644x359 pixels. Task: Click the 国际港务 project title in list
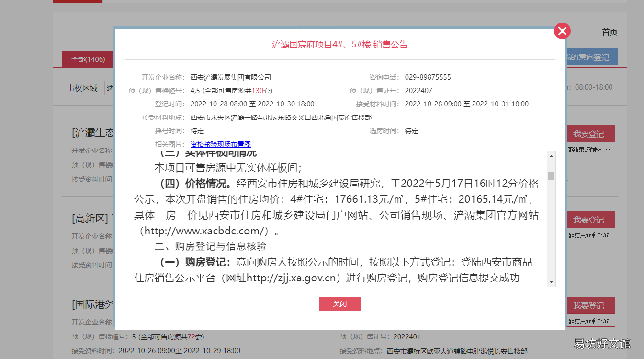(93, 304)
